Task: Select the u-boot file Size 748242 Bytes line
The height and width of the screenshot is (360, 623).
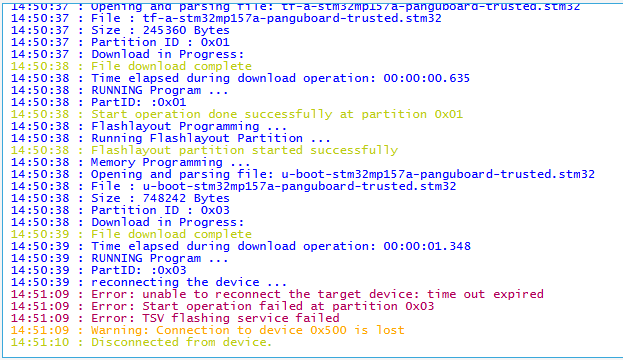Action: [x=120, y=198]
